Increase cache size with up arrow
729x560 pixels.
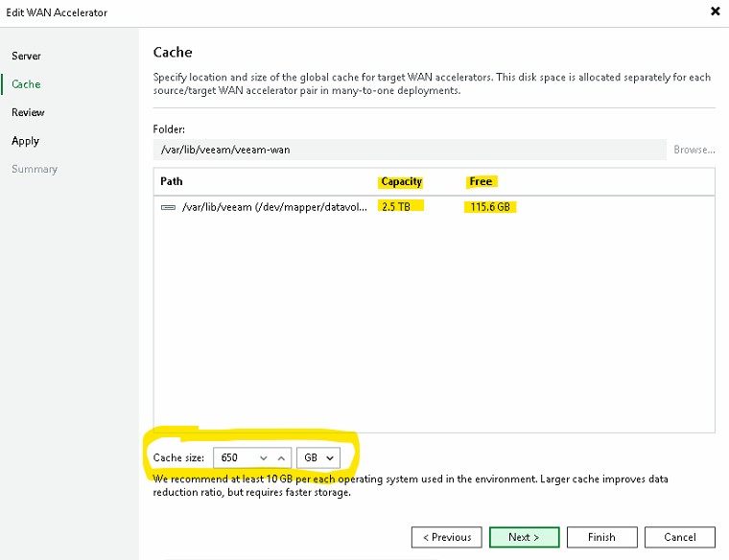pos(281,458)
